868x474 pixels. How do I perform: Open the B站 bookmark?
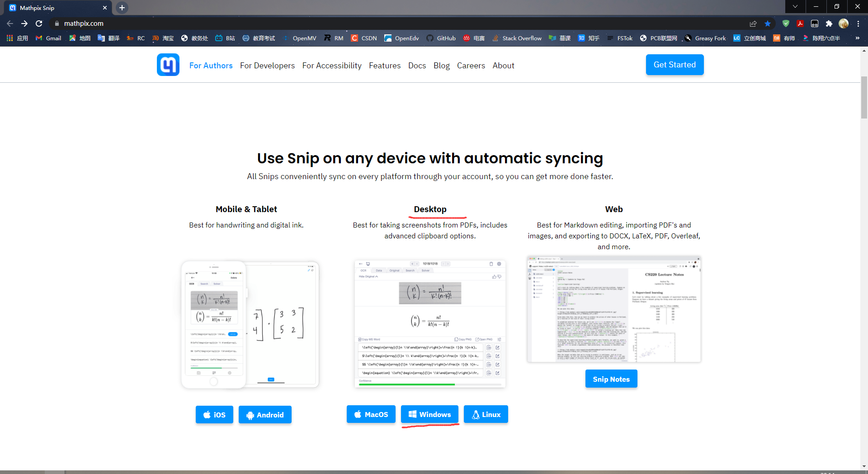coord(225,38)
